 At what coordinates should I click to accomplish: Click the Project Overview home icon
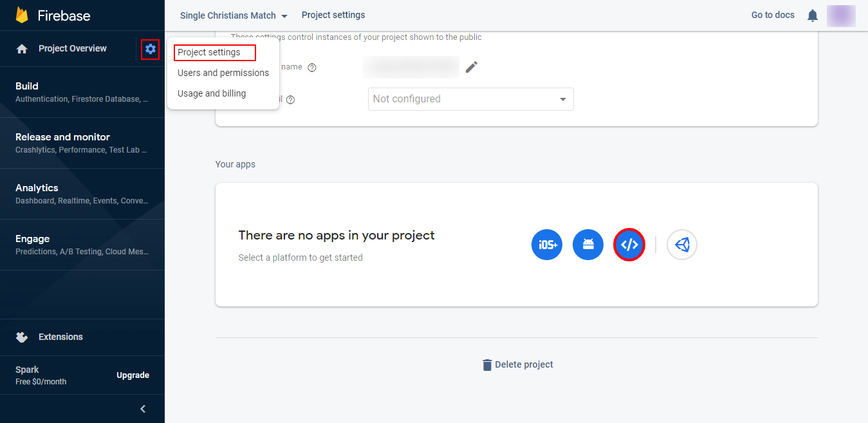(x=22, y=49)
